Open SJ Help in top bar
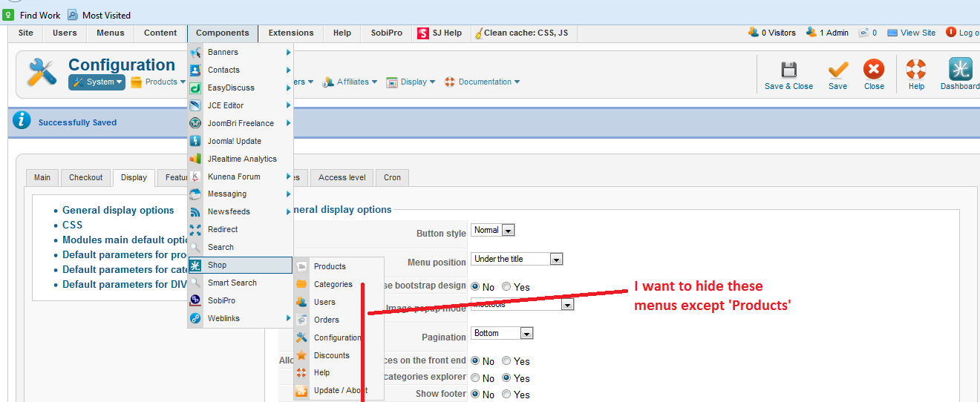This screenshot has width=980, height=402. [x=440, y=33]
